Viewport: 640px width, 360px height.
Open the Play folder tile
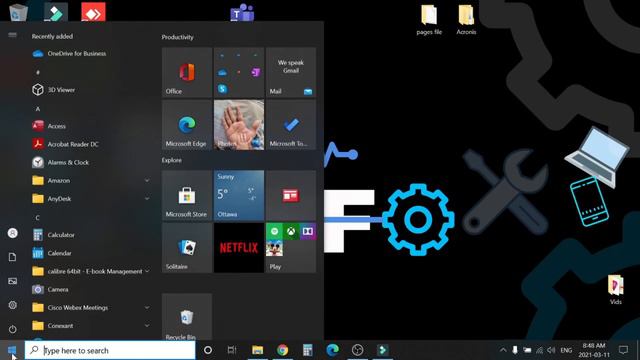click(x=291, y=248)
